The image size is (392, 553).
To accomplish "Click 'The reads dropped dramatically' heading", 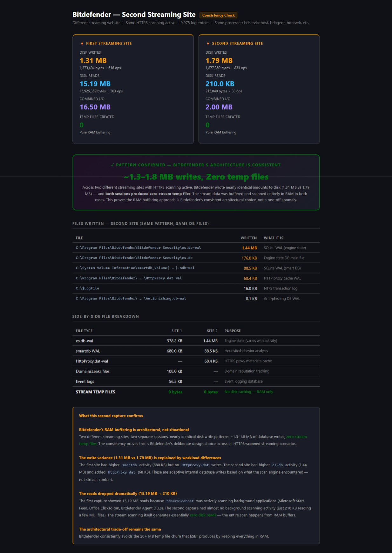I will click(x=128, y=494).
